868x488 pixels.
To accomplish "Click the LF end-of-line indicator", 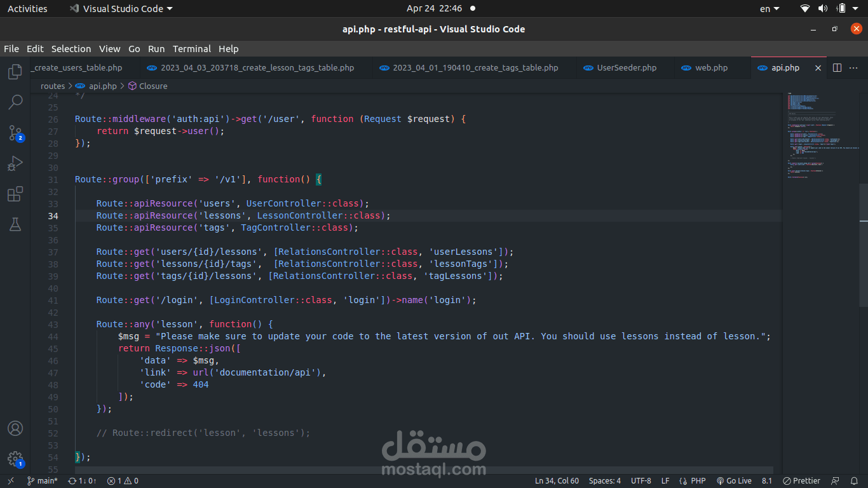I will coord(665,481).
